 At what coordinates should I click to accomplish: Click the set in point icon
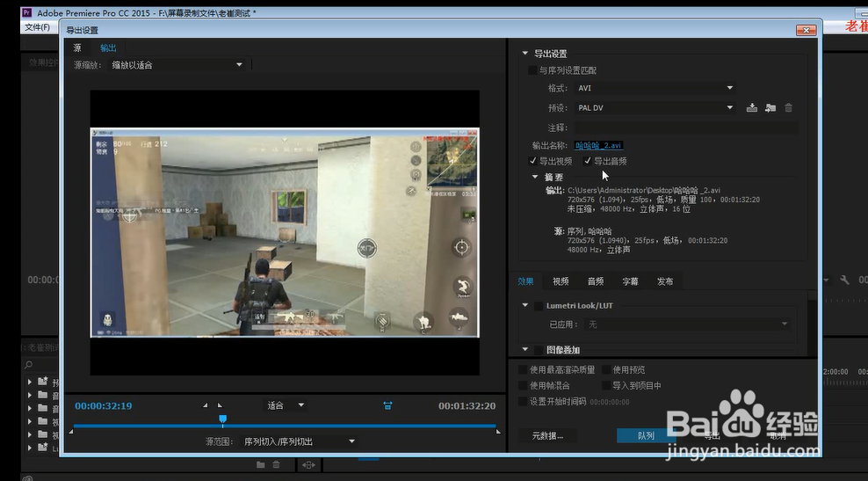coord(206,405)
